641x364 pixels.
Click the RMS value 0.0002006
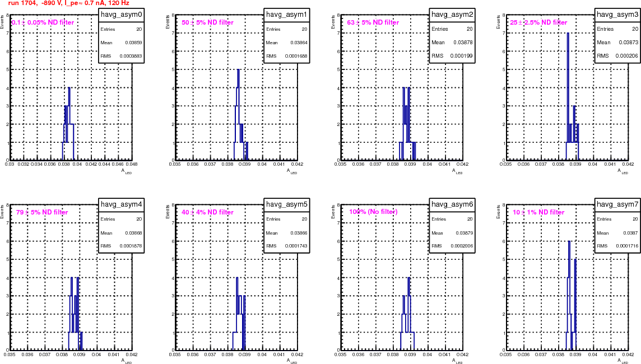[x=462, y=246]
